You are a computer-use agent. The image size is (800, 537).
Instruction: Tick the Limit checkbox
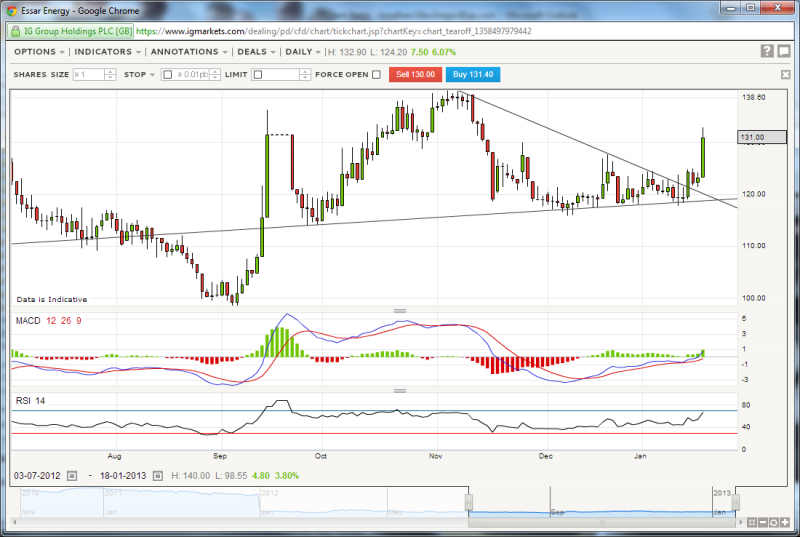258,75
